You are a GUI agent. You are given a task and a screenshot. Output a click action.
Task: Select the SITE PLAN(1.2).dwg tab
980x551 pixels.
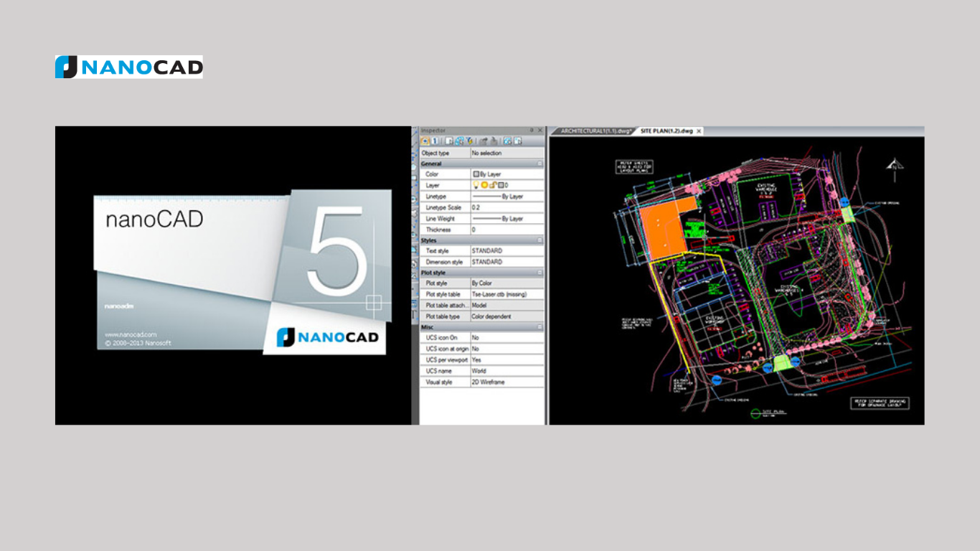click(666, 131)
